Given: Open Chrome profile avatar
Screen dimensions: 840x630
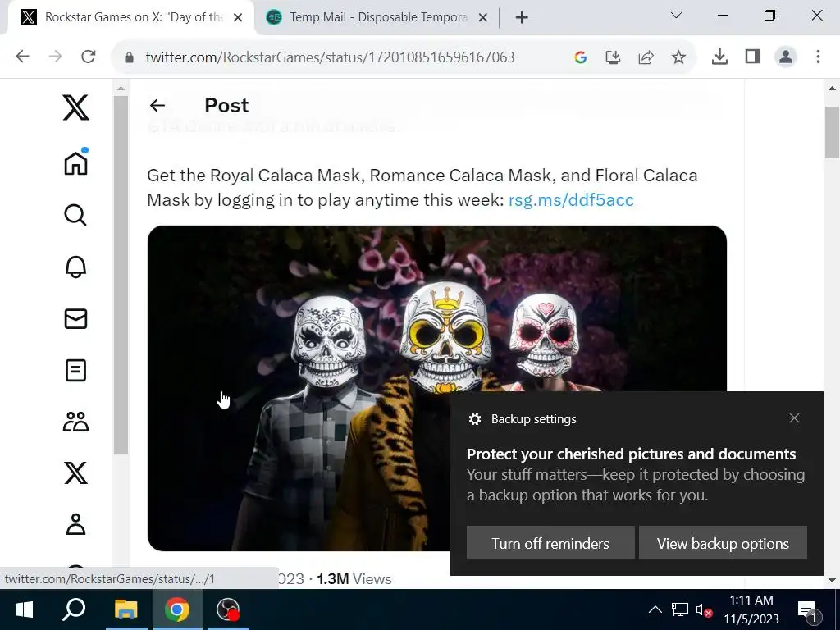Looking at the screenshot, I should (786, 57).
